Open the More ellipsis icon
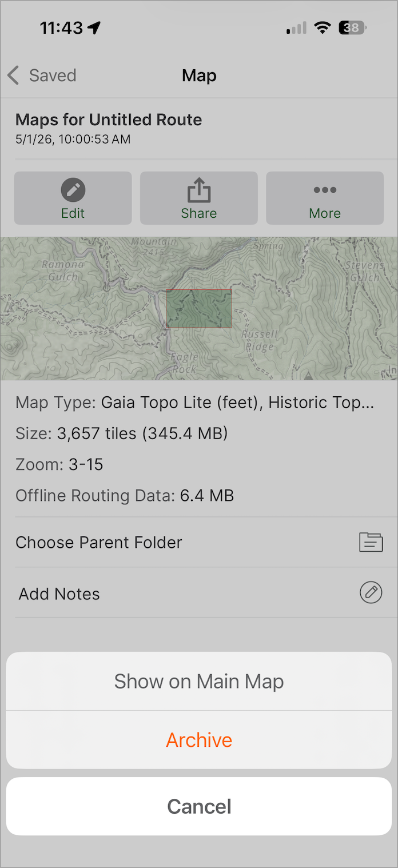The height and width of the screenshot is (868, 398). pos(325,190)
